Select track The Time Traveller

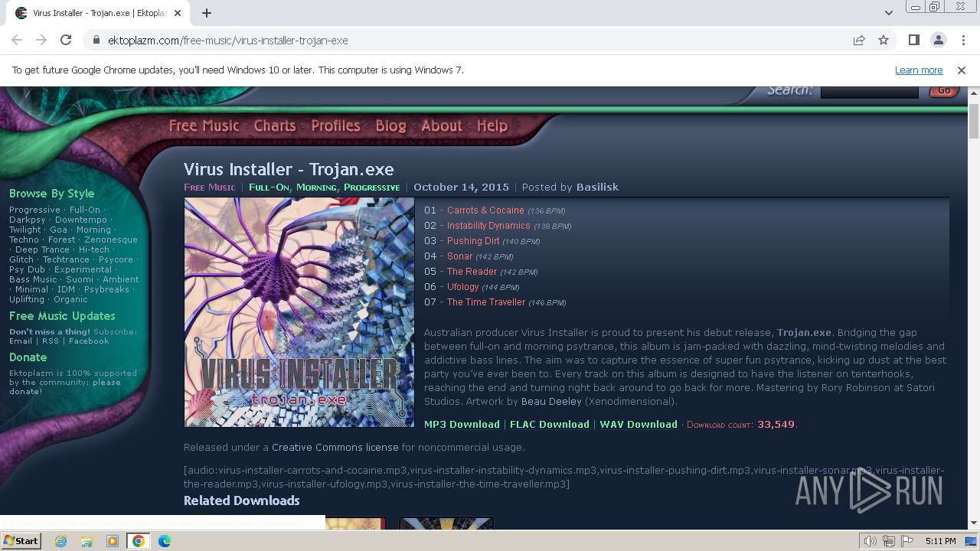tap(486, 302)
